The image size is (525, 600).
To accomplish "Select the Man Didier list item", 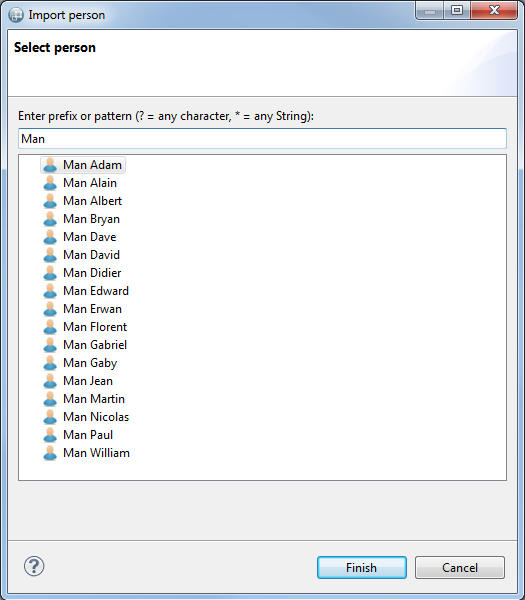I will [x=92, y=273].
